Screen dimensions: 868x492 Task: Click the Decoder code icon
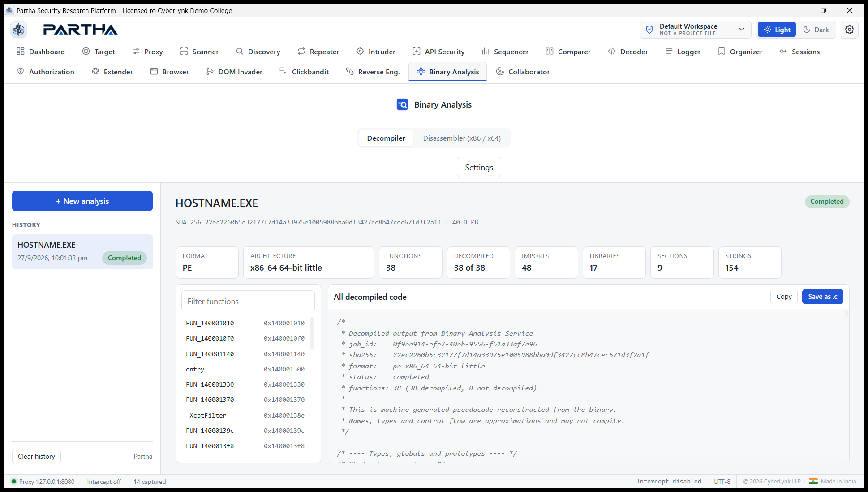[612, 52]
